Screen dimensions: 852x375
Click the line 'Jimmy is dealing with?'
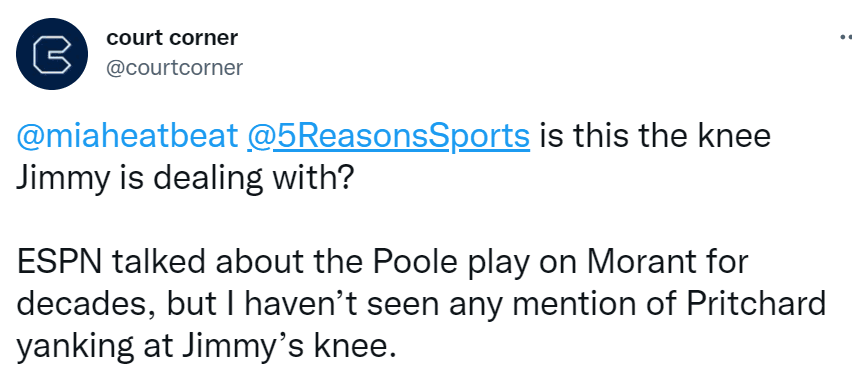click(x=185, y=179)
